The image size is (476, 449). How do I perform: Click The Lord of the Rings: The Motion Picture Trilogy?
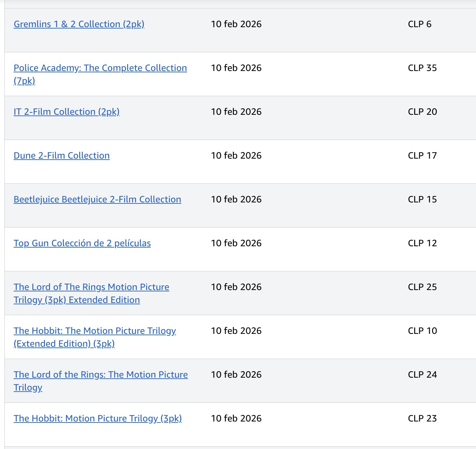100,375
